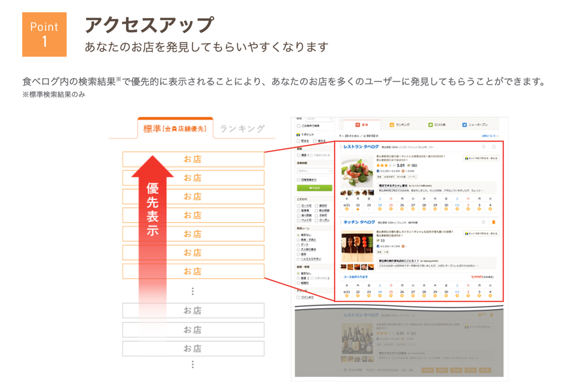Image resolution: width=588 pixels, height=390 pixels.
Task: Click the map pin icon for レストラン タベログ
Action: (x=484, y=146)
